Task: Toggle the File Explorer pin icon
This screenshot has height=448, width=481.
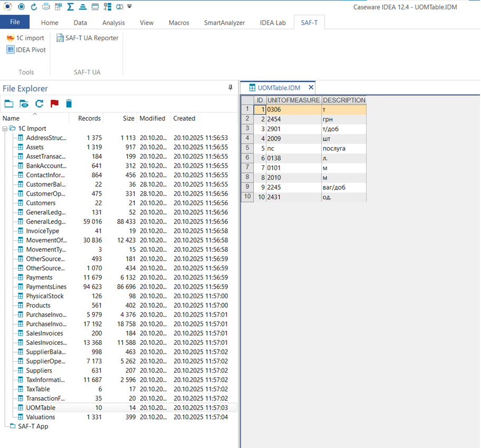Action: tap(230, 88)
